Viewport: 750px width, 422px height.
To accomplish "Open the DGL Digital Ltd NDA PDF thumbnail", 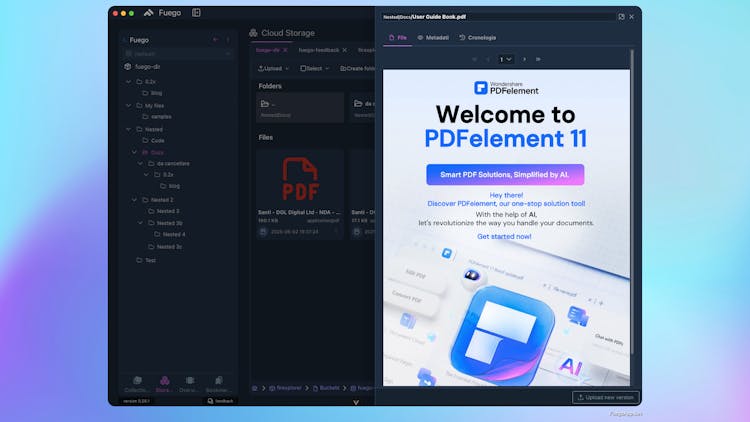I will click(300, 179).
